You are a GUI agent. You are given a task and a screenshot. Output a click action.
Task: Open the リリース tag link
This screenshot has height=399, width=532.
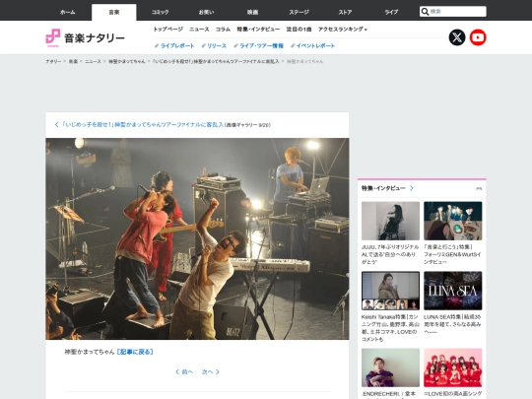click(x=214, y=45)
